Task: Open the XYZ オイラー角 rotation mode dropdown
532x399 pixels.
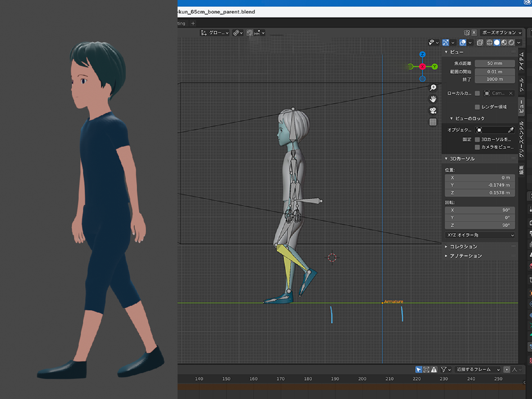Action: (480, 235)
